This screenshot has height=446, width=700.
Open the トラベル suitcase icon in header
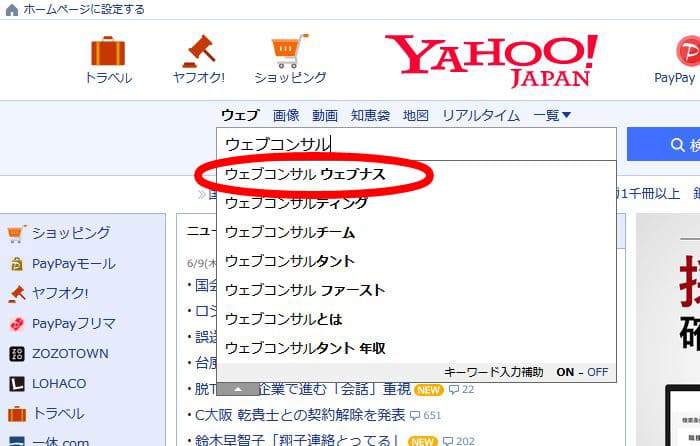click(108, 51)
